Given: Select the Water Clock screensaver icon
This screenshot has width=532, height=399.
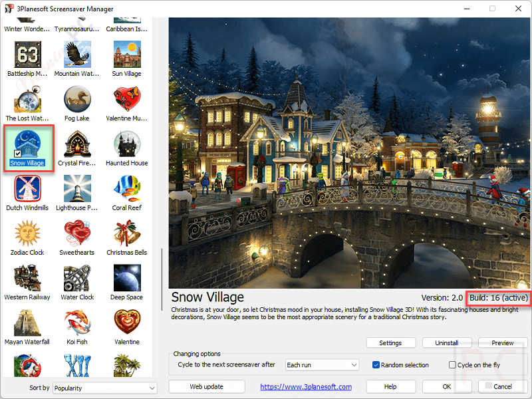Looking at the screenshot, I should coord(77,278).
